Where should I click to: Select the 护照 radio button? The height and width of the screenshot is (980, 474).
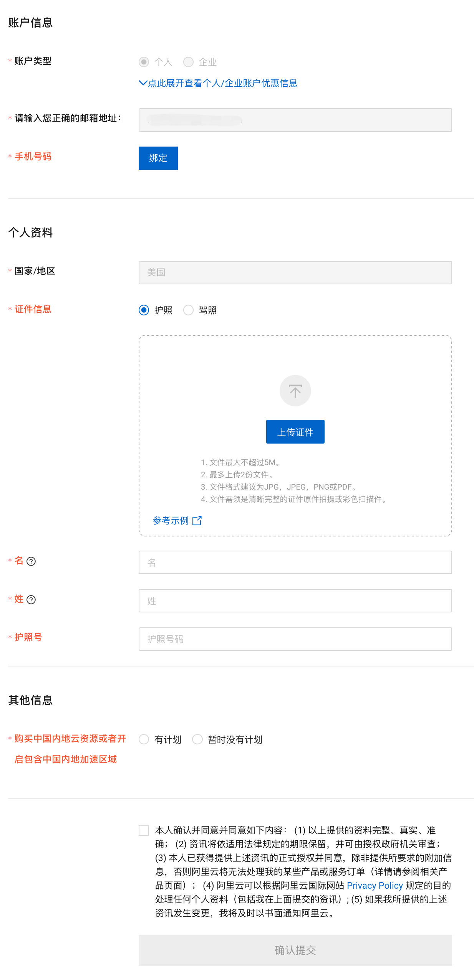144,310
